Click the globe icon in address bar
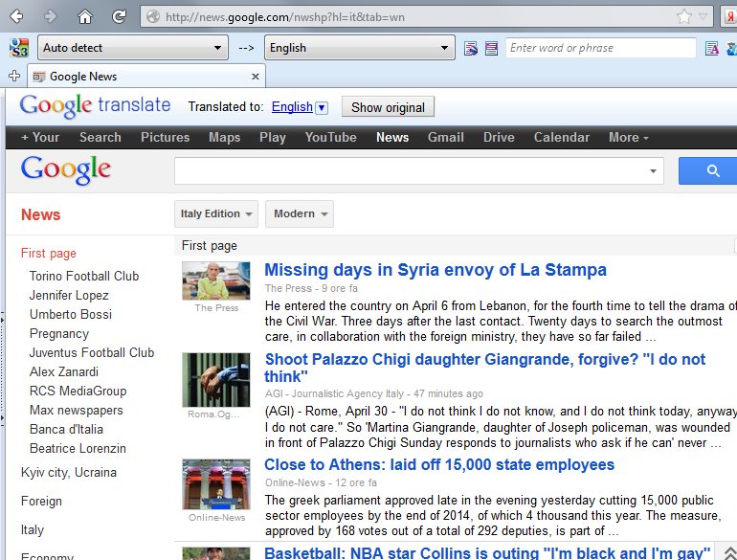This screenshot has width=737, height=560. (x=153, y=17)
